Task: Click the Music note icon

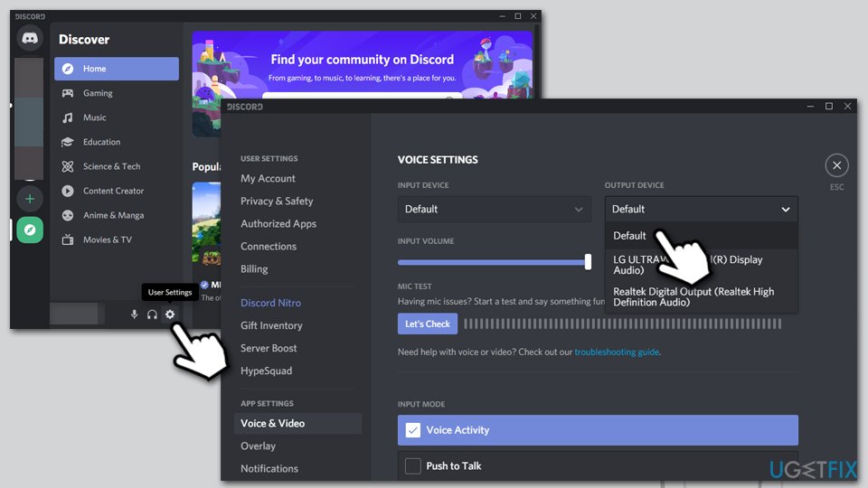Action: pyautogui.click(x=68, y=117)
